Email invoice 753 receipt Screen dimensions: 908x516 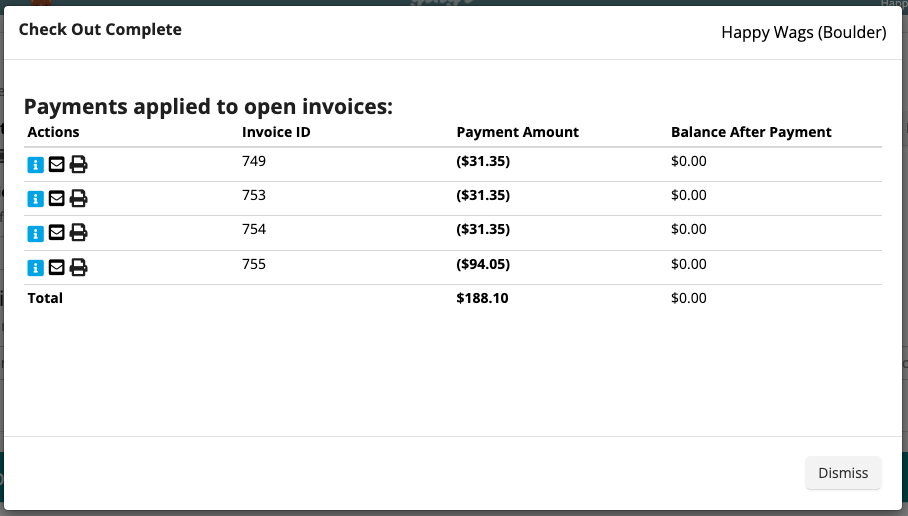tap(57, 199)
